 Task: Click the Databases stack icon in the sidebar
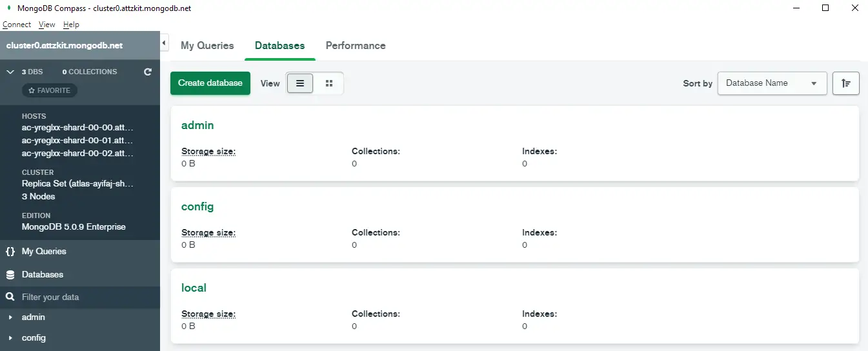coord(10,275)
